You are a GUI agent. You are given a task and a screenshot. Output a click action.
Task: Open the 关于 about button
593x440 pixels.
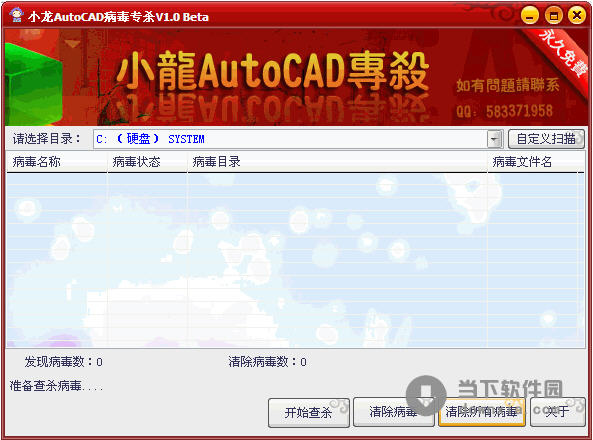pos(557,412)
